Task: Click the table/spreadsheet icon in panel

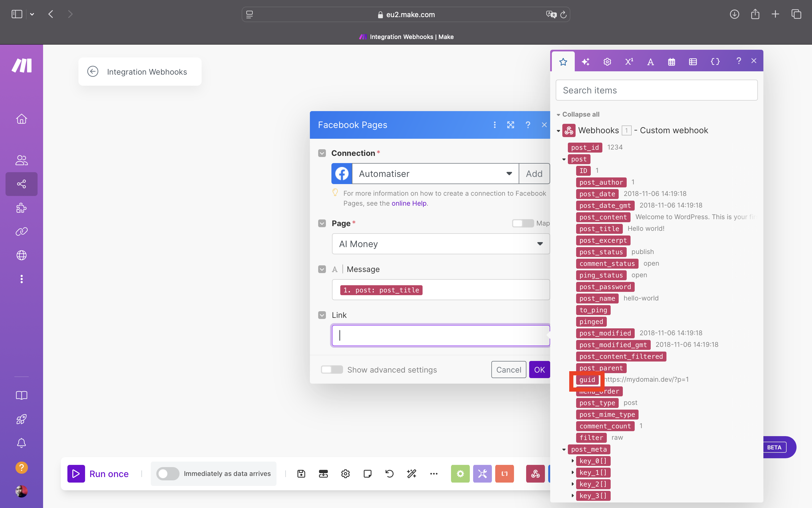Action: click(x=693, y=61)
